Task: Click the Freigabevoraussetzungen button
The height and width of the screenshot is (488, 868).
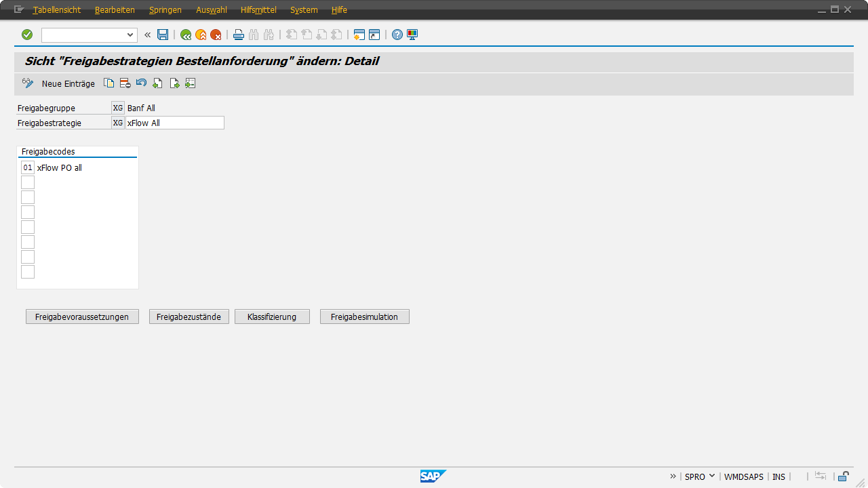Action: coord(82,317)
